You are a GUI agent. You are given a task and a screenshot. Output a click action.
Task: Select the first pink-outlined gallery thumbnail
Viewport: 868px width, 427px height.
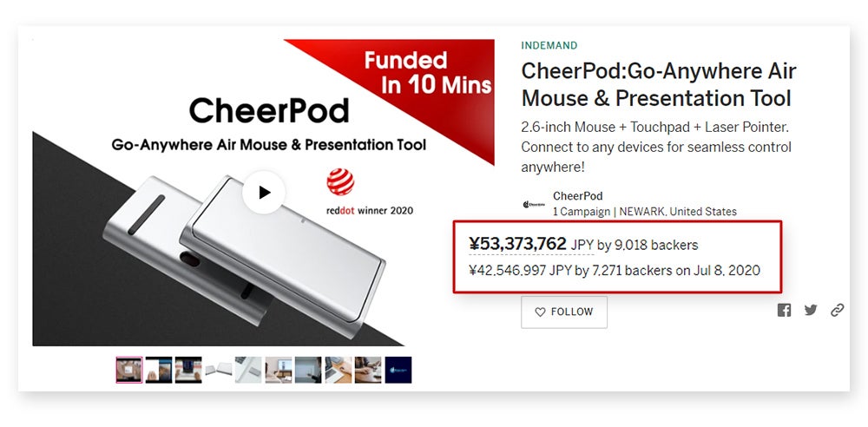[129, 370]
